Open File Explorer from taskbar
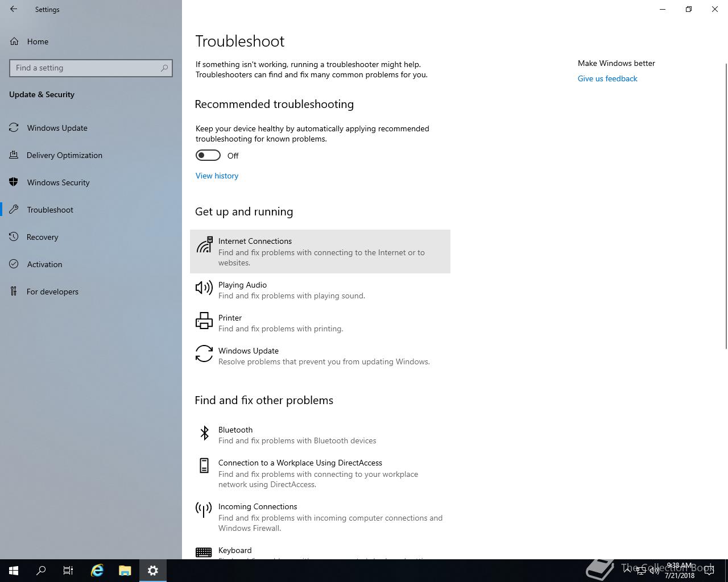Viewport: 728px width, 582px height. [125, 571]
